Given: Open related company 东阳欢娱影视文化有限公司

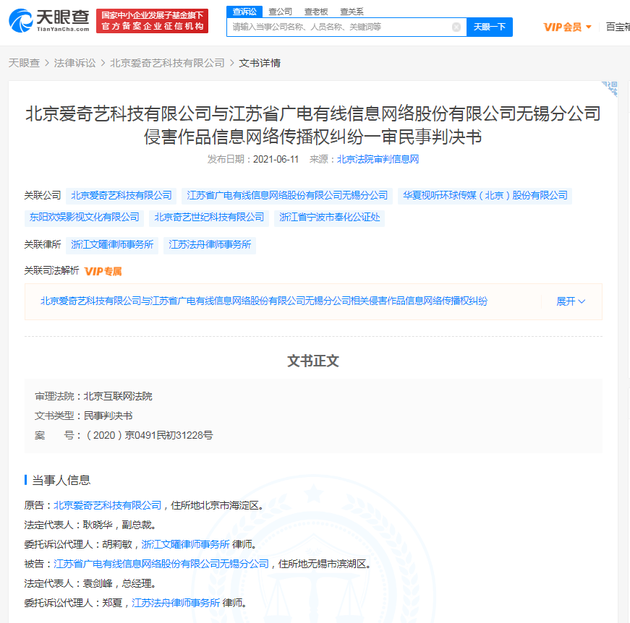Looking at the screenshot, I should click(84, 217).
